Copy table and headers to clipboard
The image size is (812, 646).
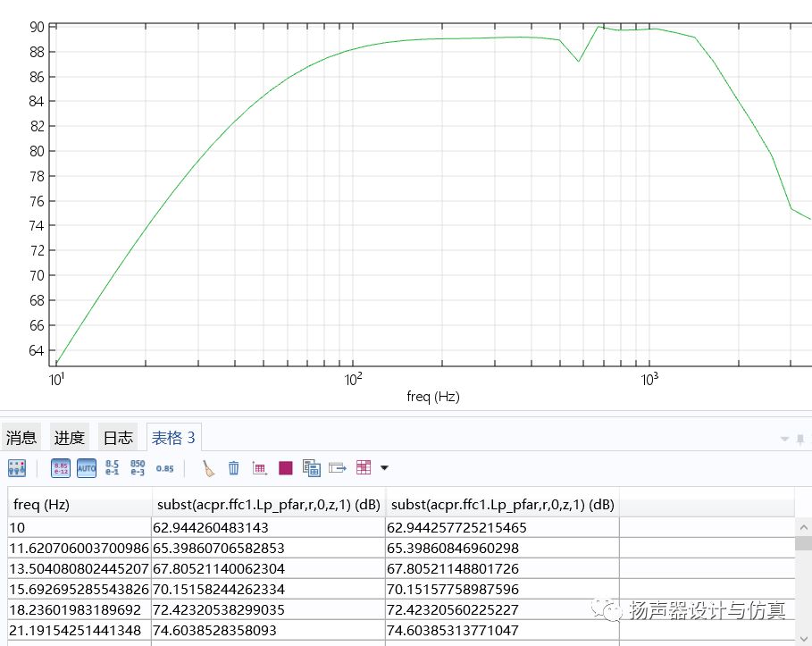click(312, 467)
